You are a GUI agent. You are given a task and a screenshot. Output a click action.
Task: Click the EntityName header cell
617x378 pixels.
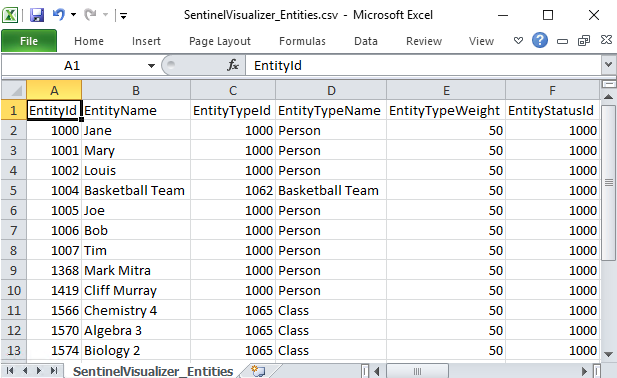(136, 111)
